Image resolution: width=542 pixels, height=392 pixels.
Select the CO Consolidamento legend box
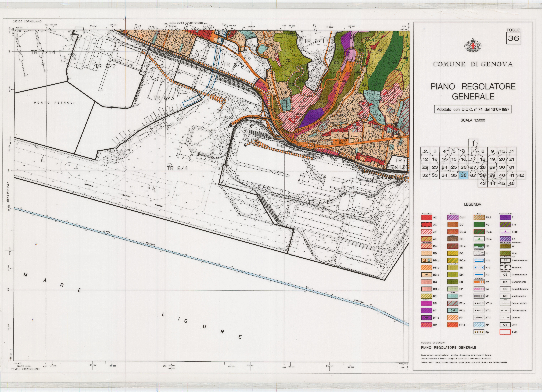pyautogui.click(x=505, y=289)
